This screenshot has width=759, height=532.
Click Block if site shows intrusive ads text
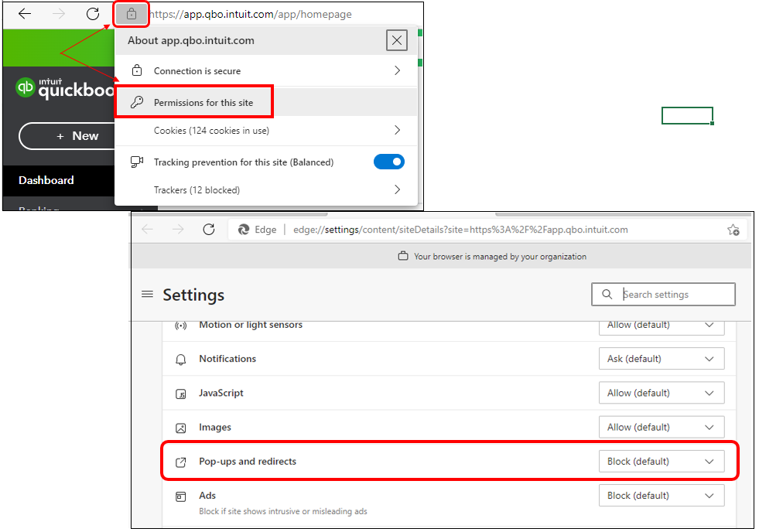point(283,511)
